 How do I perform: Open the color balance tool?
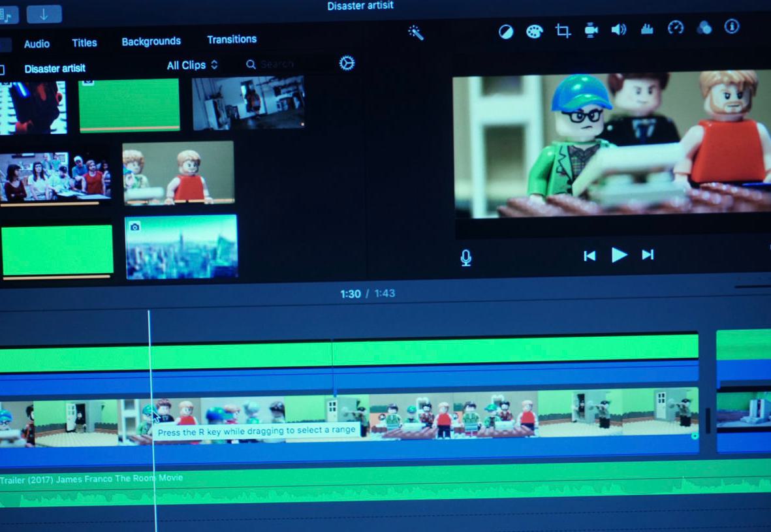point(506,32)
